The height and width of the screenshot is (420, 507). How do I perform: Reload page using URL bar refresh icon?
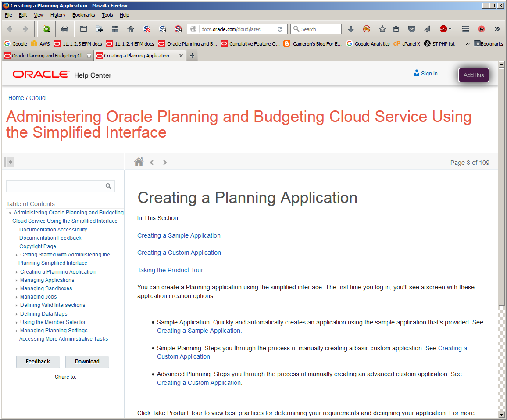pos(280,29)
